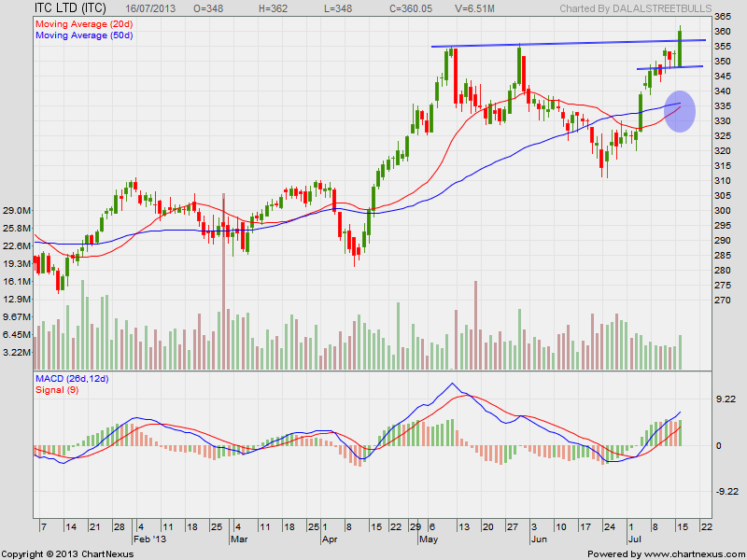Click the -9.22 MACD axis label
747x560 pixels.
point(726,492)
